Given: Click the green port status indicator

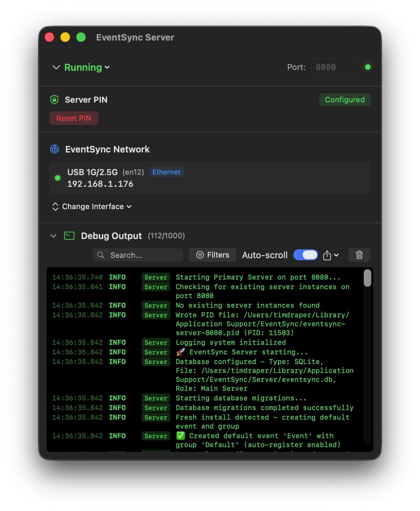Looking at the screenshot, I should tap(368, 67).
